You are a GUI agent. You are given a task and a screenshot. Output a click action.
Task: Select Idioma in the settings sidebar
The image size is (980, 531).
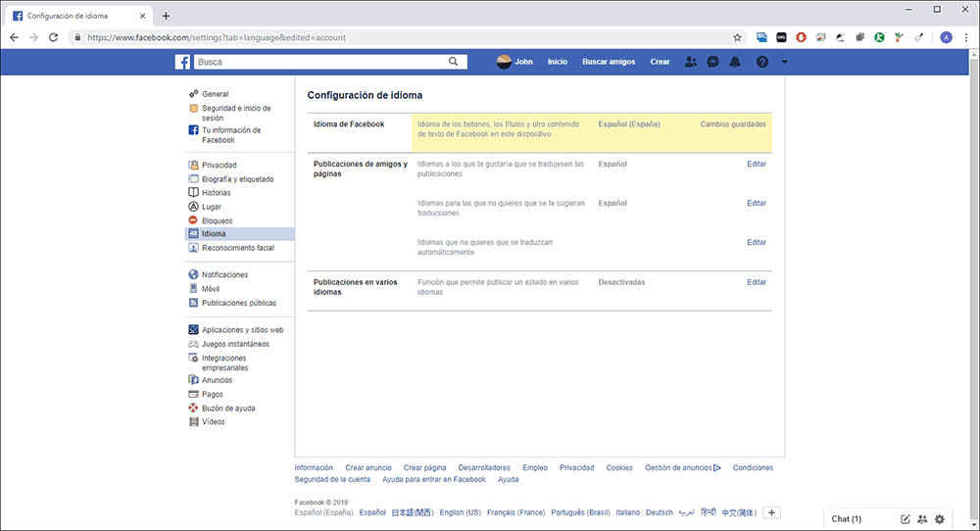coord(240,233)
